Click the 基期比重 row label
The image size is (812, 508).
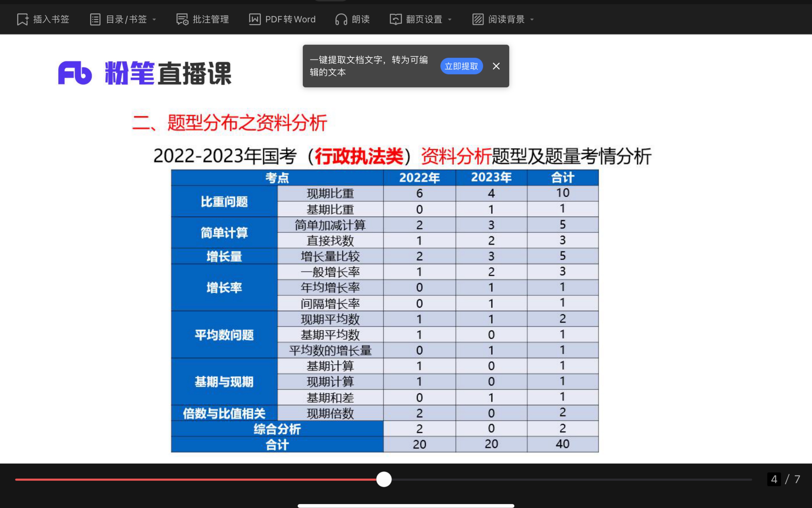tap(330, 209)
